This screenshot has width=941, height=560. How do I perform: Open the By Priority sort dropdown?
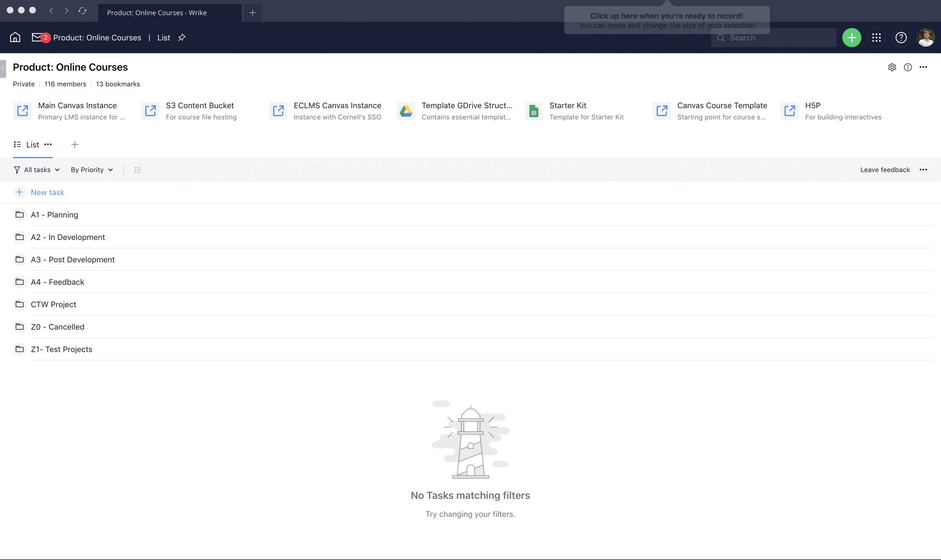(92, 170)
